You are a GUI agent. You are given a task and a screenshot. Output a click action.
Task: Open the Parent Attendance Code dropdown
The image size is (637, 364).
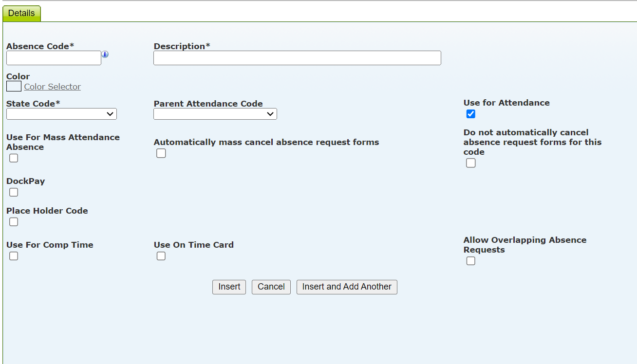tap(215, 114)
